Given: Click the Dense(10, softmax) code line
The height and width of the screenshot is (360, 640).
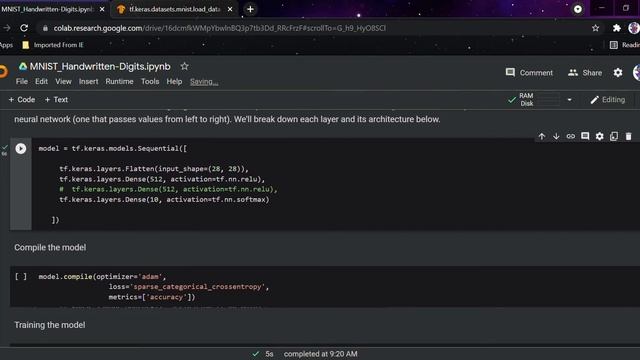Looking at the screenshot, I should coord(164,200).
